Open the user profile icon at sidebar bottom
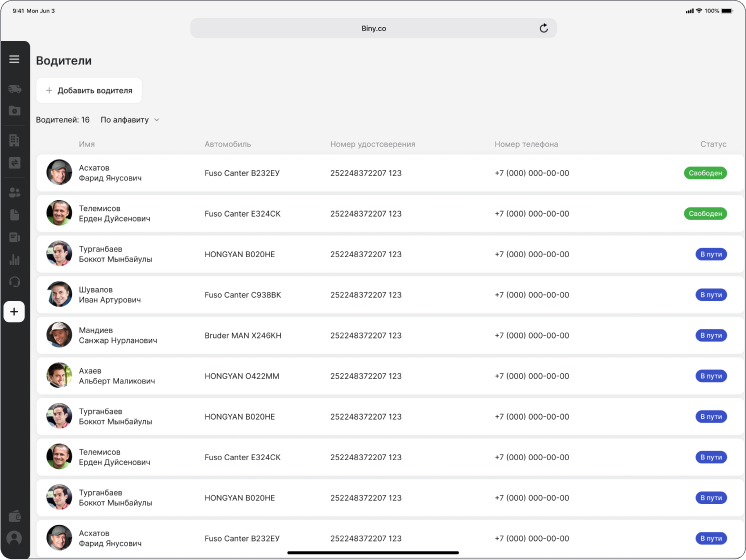746x560 pixels. click(14, 538)
